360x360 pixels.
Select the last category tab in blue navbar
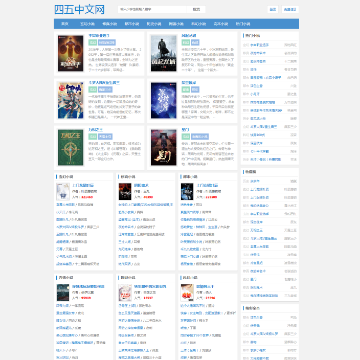[243, 24]
